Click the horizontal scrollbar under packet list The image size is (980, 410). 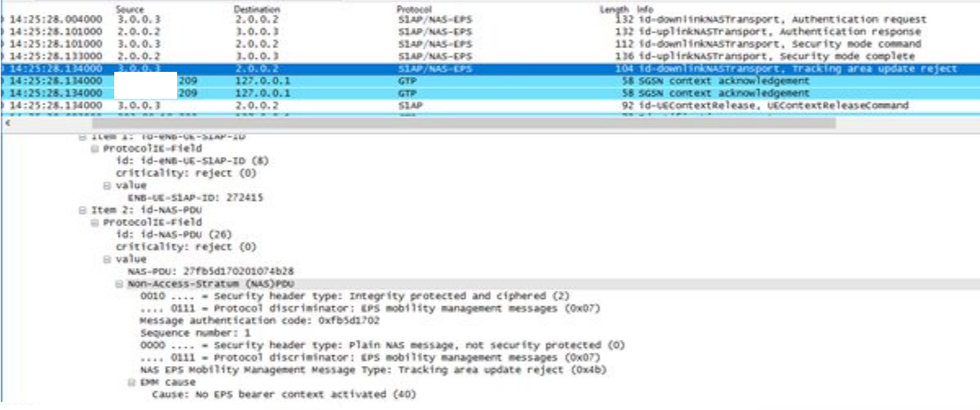[490, 123]
